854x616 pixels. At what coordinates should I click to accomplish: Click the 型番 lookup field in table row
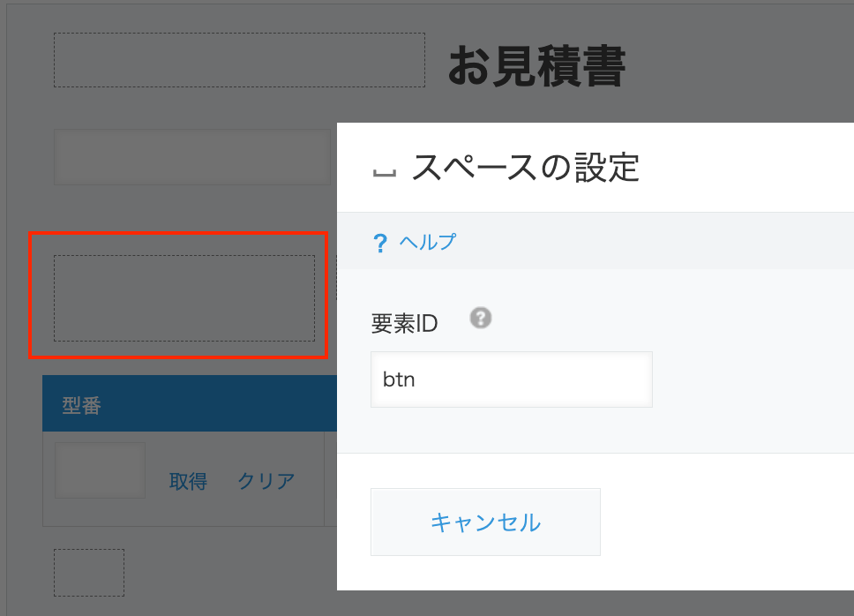[101, 470]
